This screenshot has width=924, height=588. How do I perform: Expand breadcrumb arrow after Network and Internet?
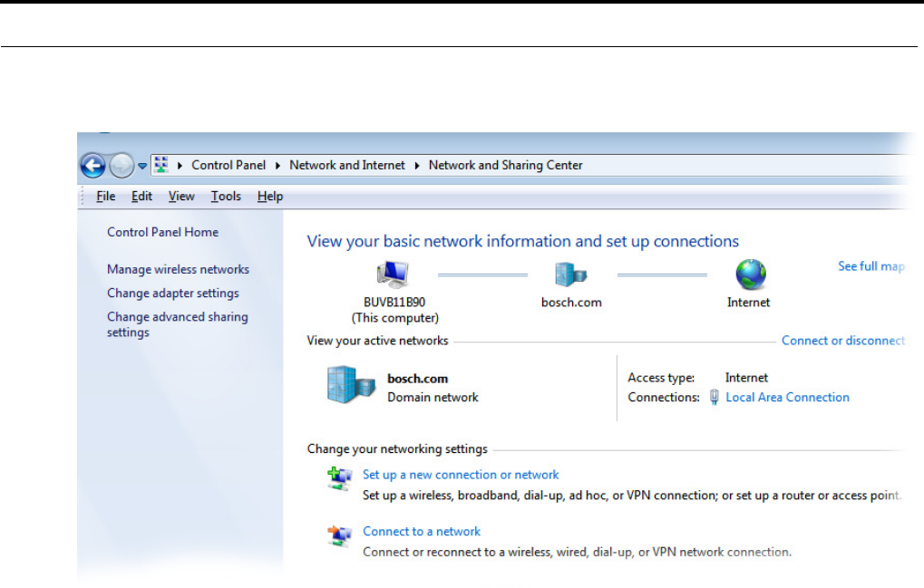point(417,166)
